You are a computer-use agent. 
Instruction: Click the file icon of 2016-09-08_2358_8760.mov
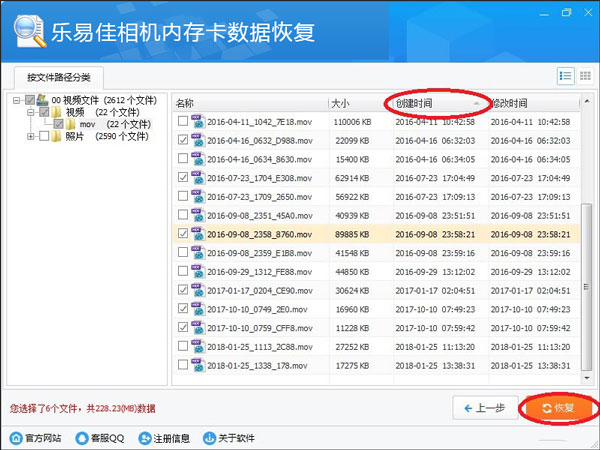tap(198, 234)
